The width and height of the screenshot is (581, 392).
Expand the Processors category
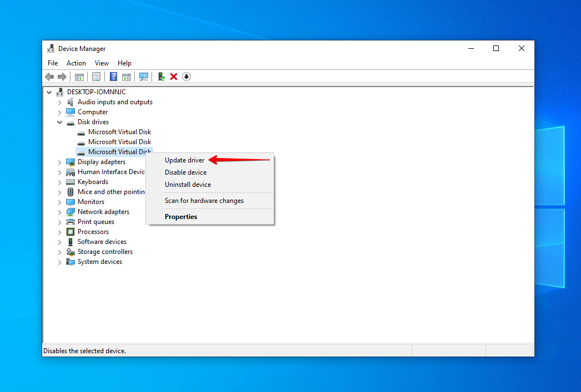60,232
